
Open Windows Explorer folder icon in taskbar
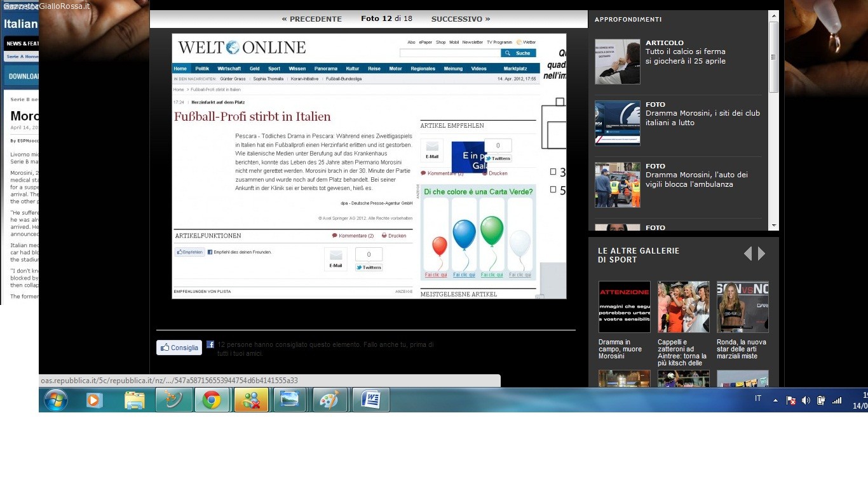click(135, 400)
